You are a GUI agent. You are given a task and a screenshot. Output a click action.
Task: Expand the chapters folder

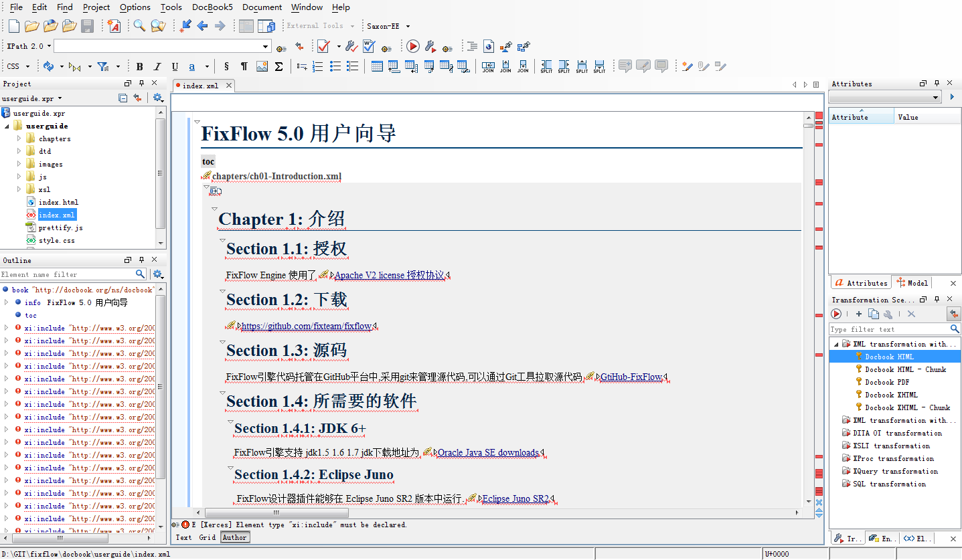point(19,138)
